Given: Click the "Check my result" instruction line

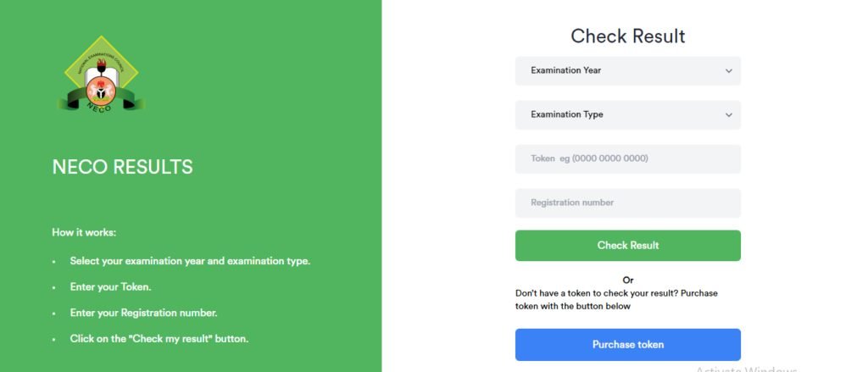Looking at the screenshot, I should [159, 340].
